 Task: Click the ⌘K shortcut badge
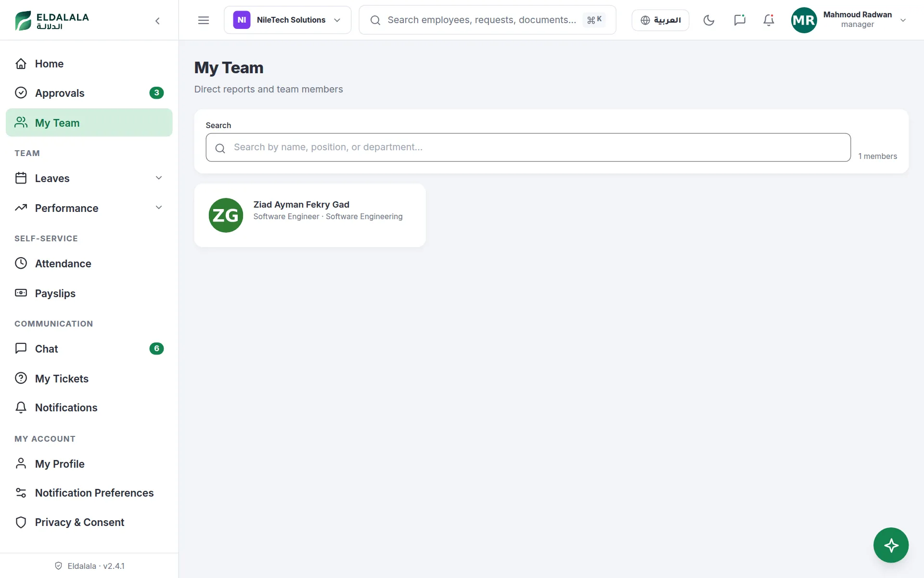pos(594,20)
